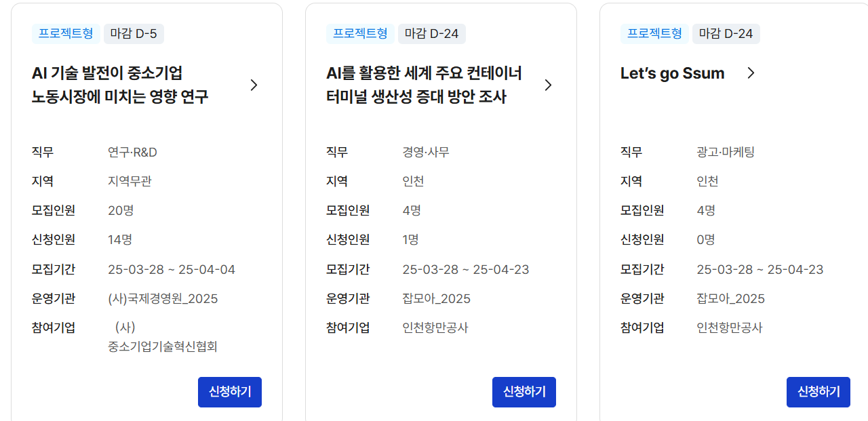Click the 마감 D-24 badge on the middle card
The height and width of the screenshot is (421, 868).
[432, 33]
